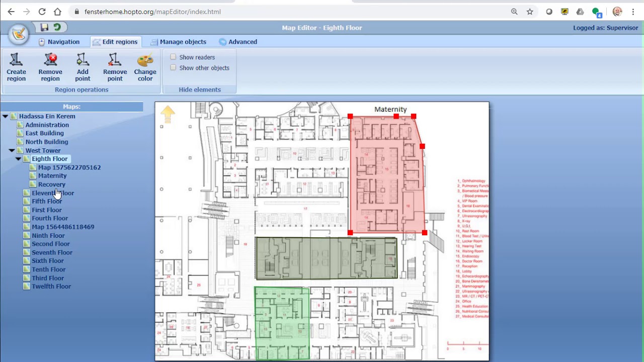Select the Administration map in the tree
The height and width of the screenshot is (362, 644).
47,125
